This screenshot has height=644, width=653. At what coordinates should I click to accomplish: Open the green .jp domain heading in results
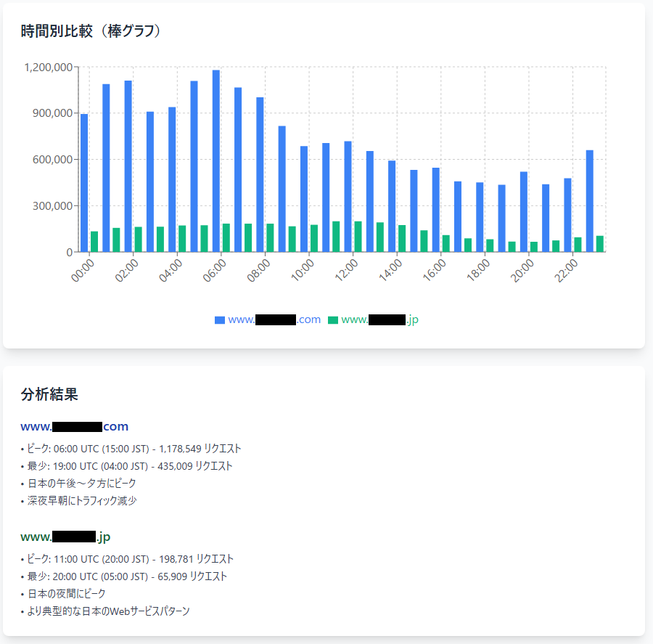tap(65, 537)
